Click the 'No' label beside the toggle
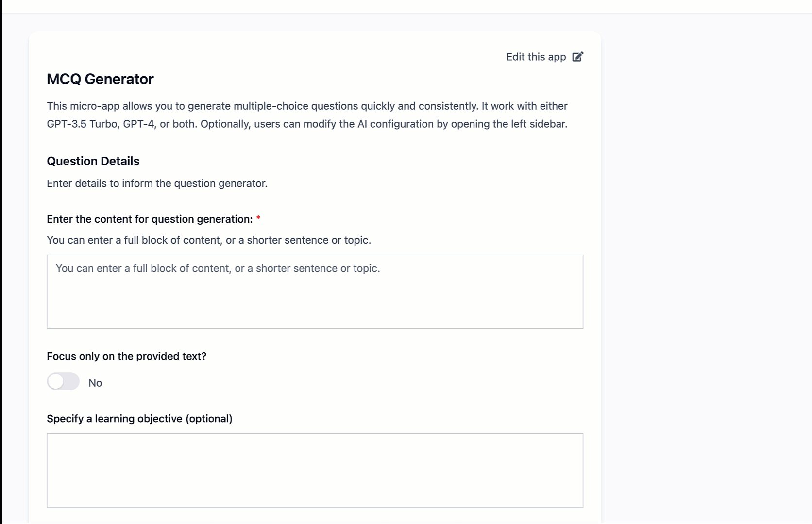The image size is (812, 524). tap(95, 383)
